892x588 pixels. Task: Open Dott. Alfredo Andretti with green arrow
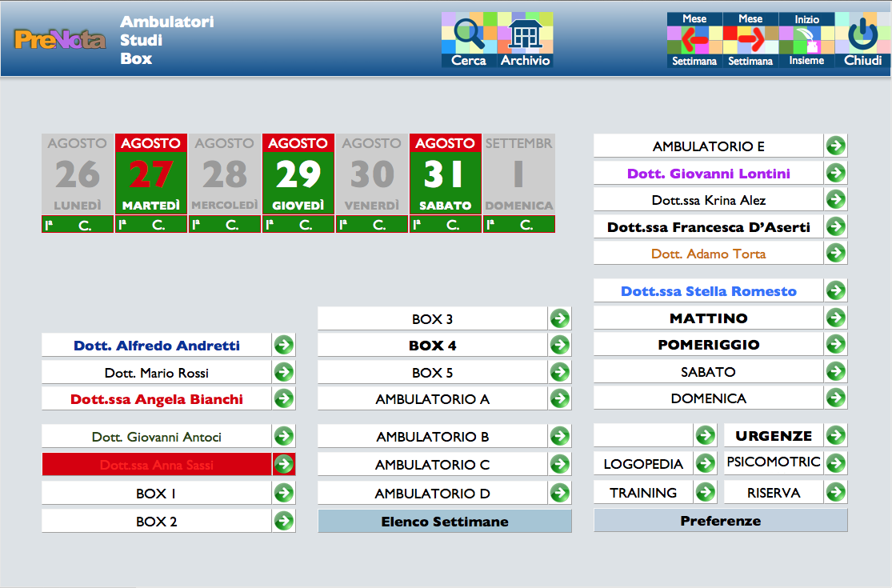pos(283,346)
